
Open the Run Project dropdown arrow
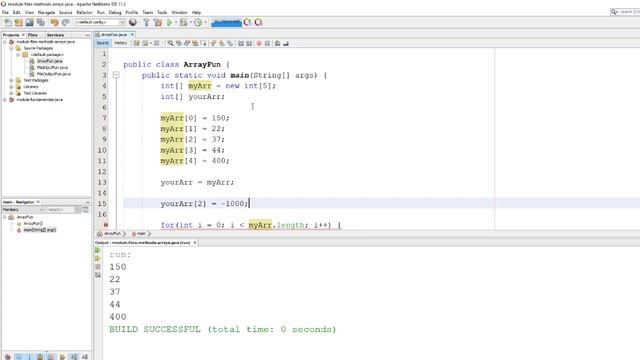click(x=176, y=22)
